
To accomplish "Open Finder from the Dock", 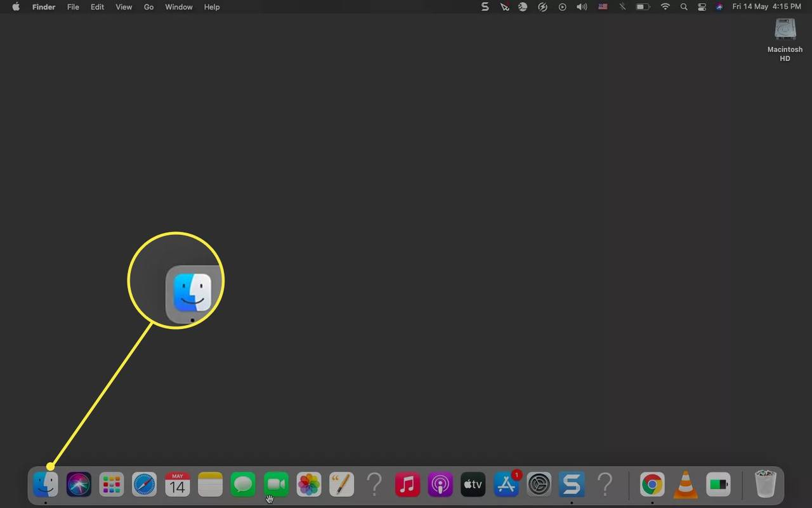I will (46, 485).
